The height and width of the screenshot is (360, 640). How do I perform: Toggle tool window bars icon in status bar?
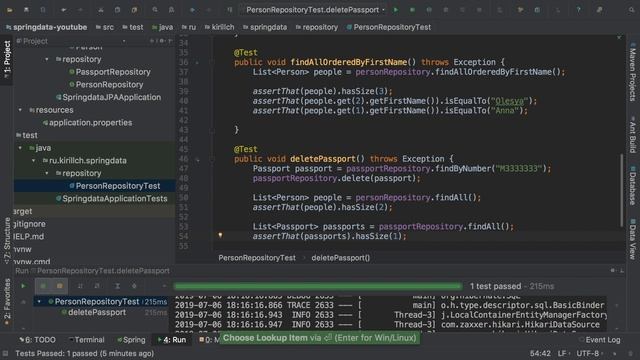(x=5, y=353)
